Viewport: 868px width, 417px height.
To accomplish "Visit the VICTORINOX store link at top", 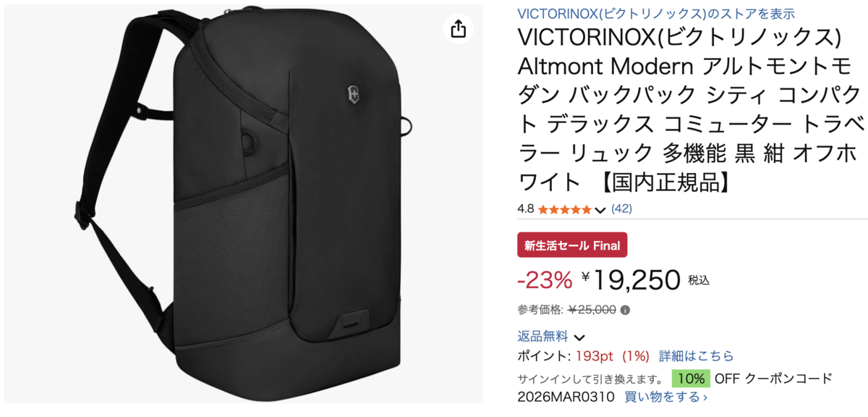I will [x=656, y=13].
